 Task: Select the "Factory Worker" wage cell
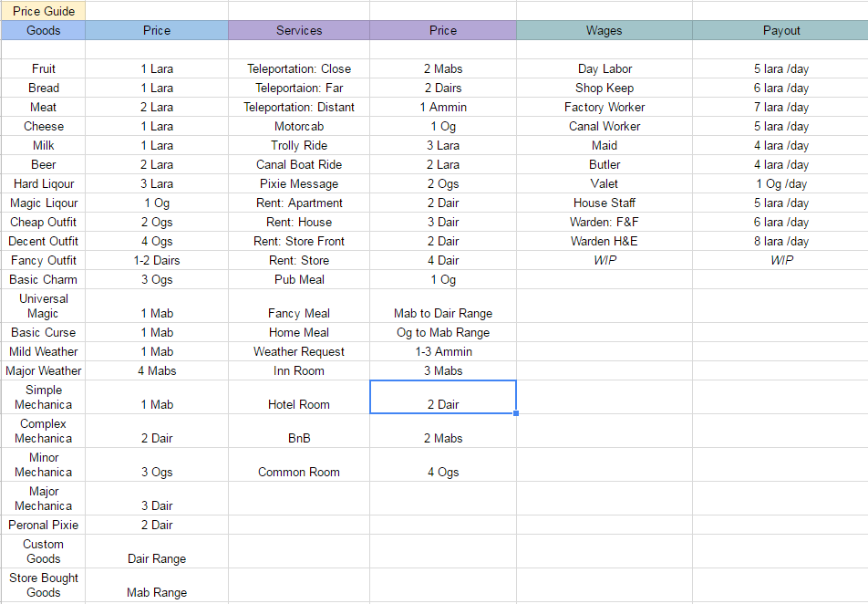[x=604, y=107]
